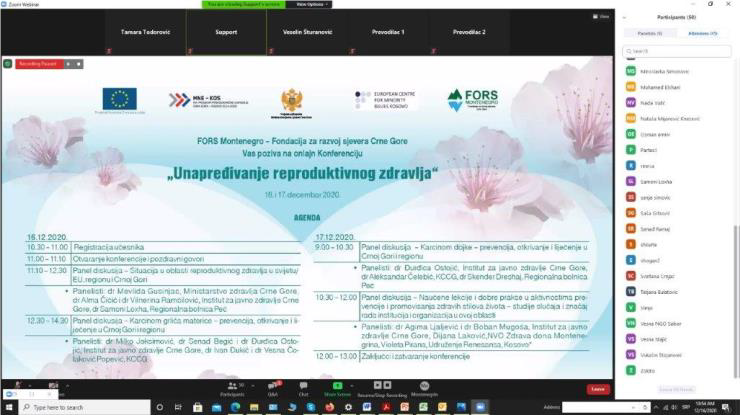Switch to the Attendees tab
This screenshot has width=740, height=415.
coord(703,34)
